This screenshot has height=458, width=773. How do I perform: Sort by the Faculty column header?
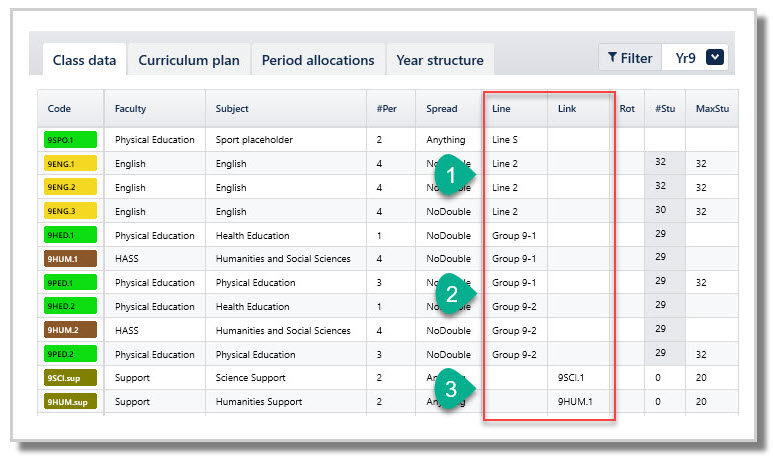pyautogui.click(x=130, y=108)
